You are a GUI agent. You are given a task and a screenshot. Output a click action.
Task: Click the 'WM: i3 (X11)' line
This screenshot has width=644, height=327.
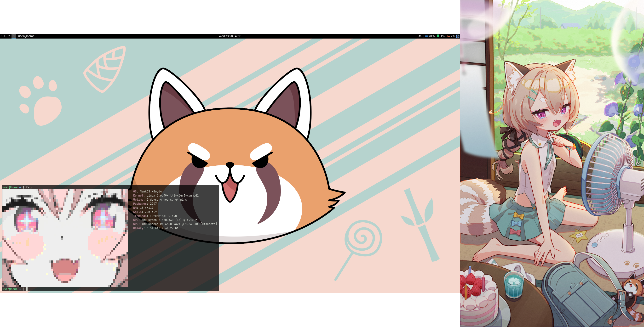(143, 208)
